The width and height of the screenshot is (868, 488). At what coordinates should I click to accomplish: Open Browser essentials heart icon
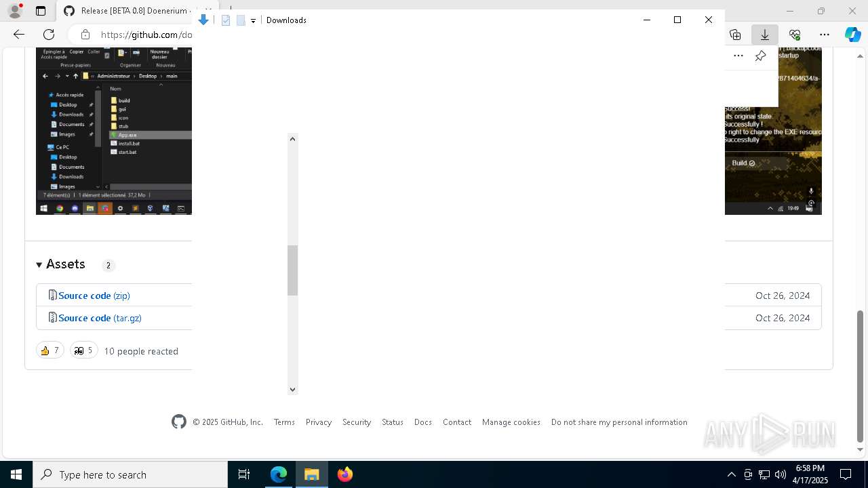795,35
